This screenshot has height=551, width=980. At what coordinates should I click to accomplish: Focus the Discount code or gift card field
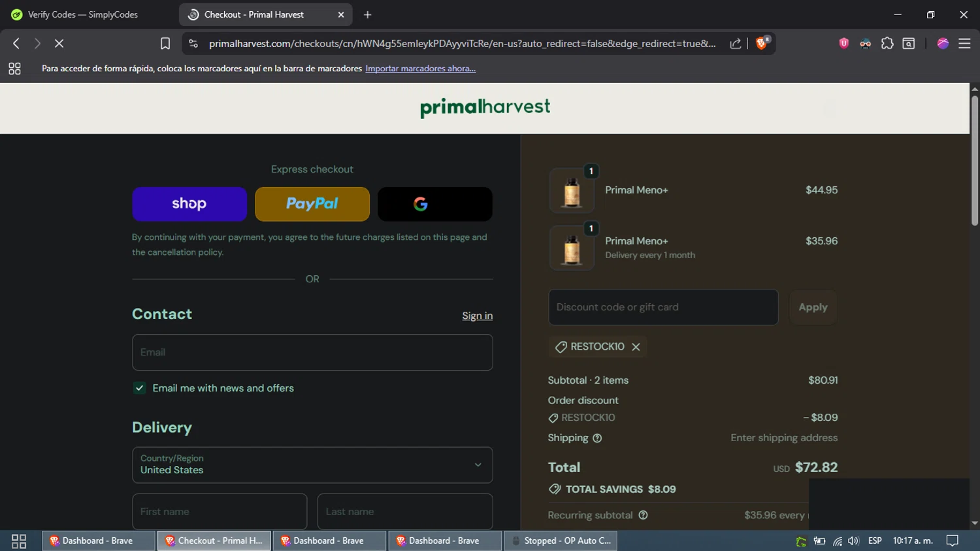pos(663,307)
